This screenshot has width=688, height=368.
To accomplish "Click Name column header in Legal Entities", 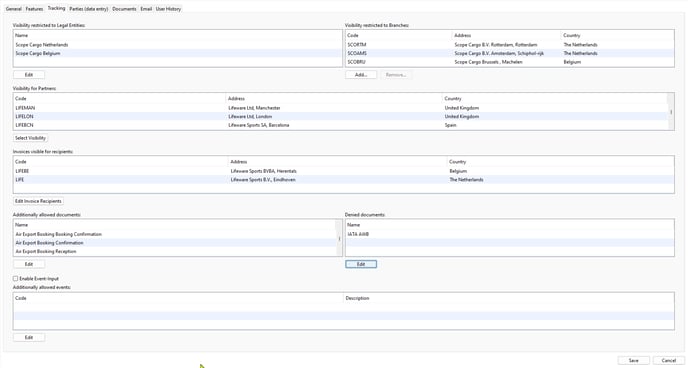I will [x=177, y=36].
